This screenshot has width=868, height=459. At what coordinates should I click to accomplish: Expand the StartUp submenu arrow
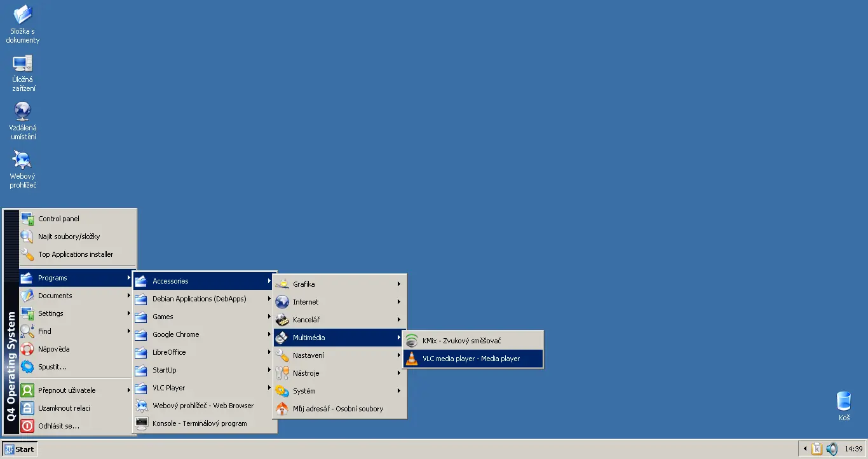point(269,370)
